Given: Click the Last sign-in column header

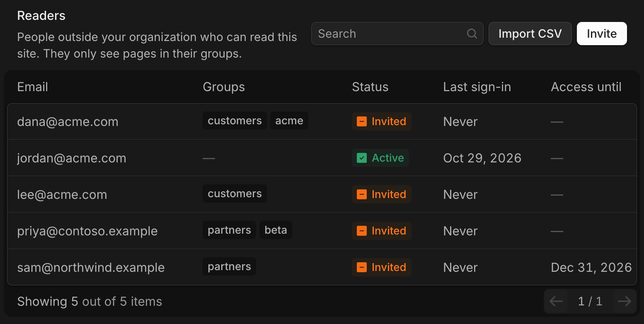Looking at the screenshot, I should click(477, 87).
